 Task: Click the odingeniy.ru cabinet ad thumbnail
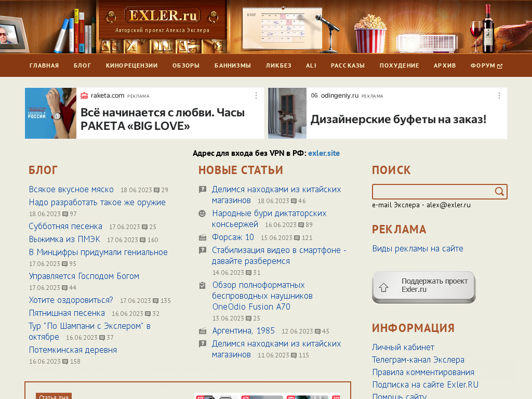(287, 113)
